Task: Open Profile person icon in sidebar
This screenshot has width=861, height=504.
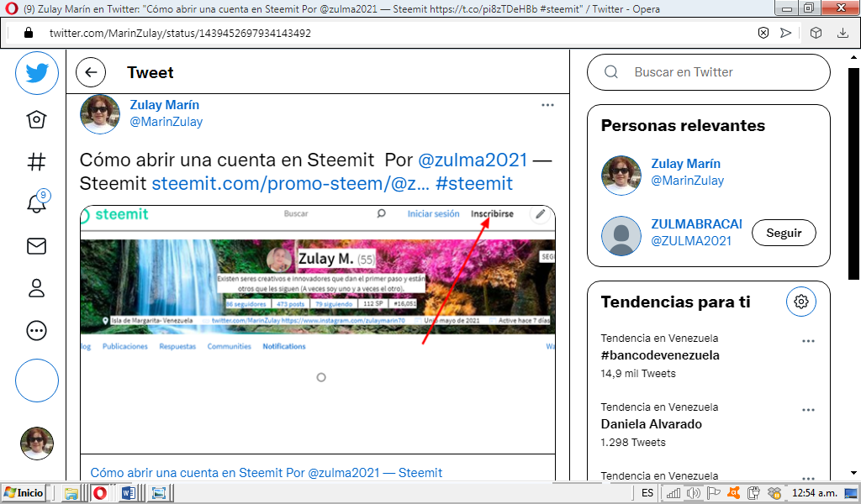Action: click(37, 288)
